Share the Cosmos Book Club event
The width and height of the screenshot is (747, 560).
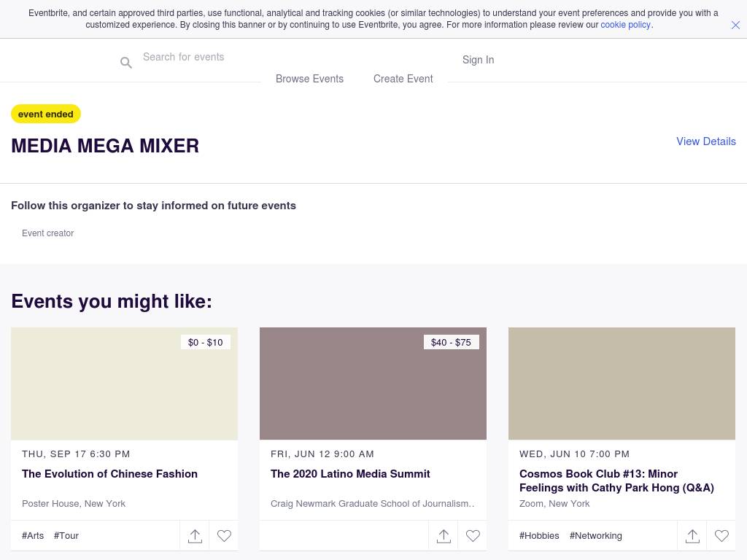[692, 536]
